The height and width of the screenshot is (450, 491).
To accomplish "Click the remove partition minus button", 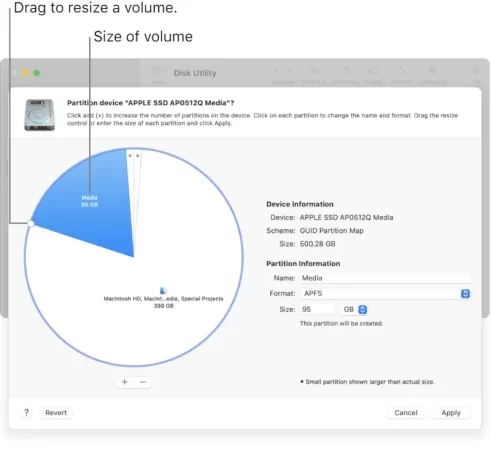I will (x=143, y=382).
